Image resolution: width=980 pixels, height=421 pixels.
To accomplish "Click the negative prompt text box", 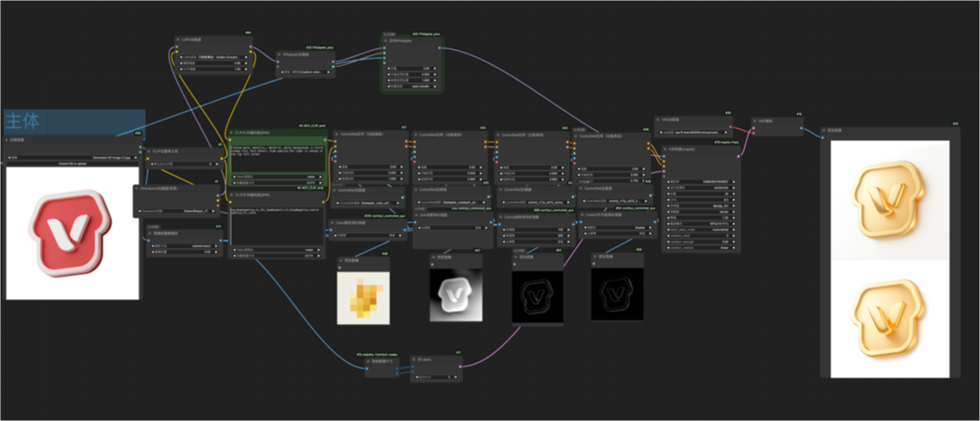I will pyautogui.click(x=276, y=227).
